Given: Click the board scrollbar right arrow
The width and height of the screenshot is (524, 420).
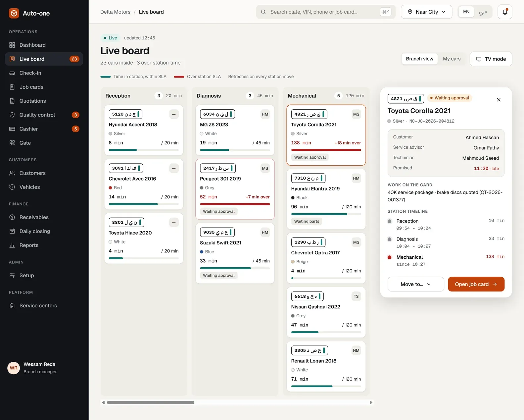Looking at the screenshot, I should tap(371, 402).
